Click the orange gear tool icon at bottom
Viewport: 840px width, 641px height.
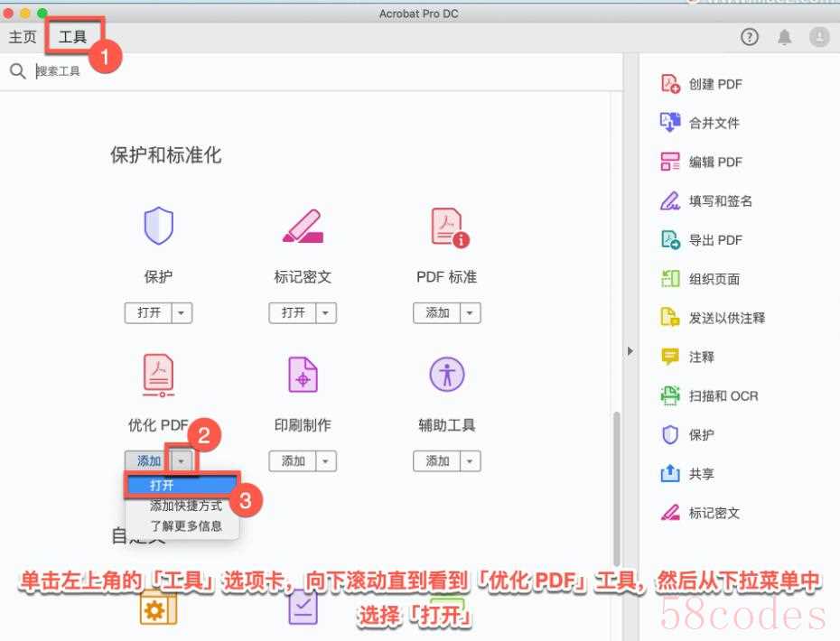tap(159, 609)
